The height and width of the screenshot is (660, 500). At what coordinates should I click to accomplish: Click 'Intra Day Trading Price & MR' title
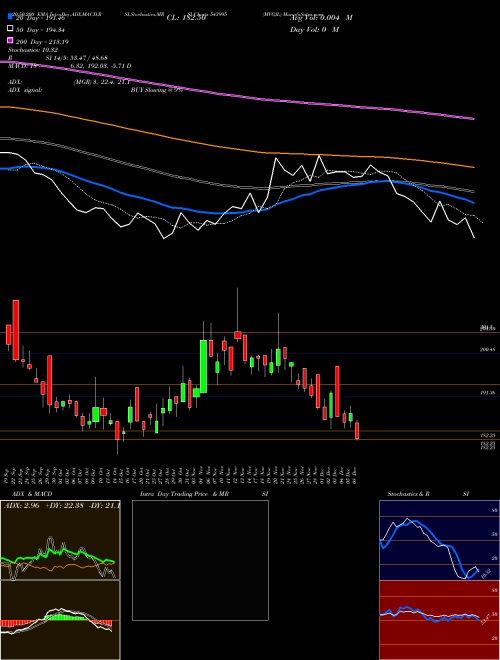[184, 494]
